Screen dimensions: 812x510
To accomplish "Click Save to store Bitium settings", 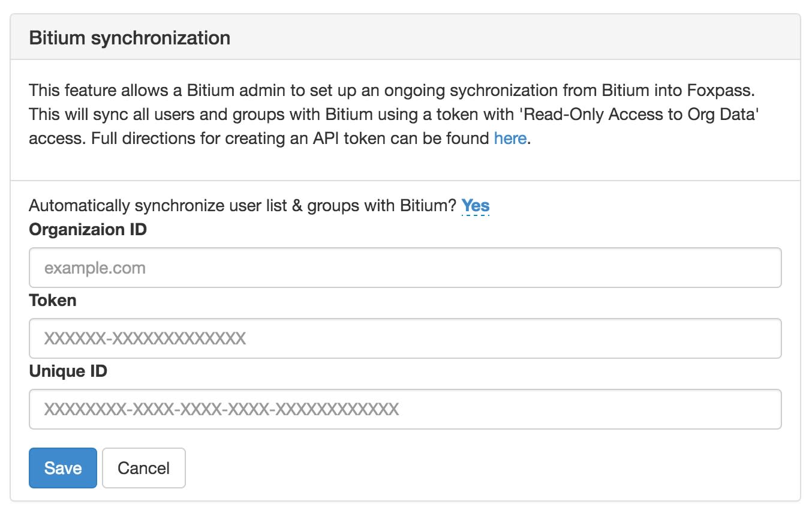I will click(x=62, y=468).
